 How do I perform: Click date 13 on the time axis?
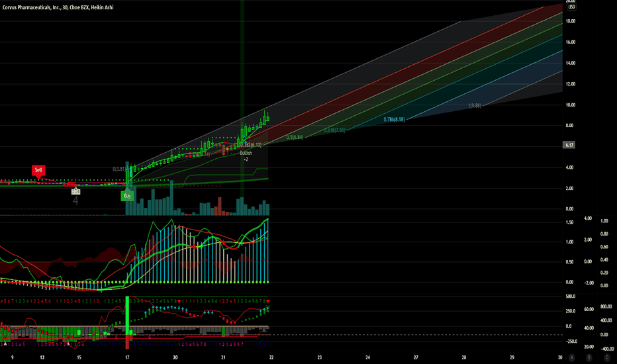click(x=42, y=357)
